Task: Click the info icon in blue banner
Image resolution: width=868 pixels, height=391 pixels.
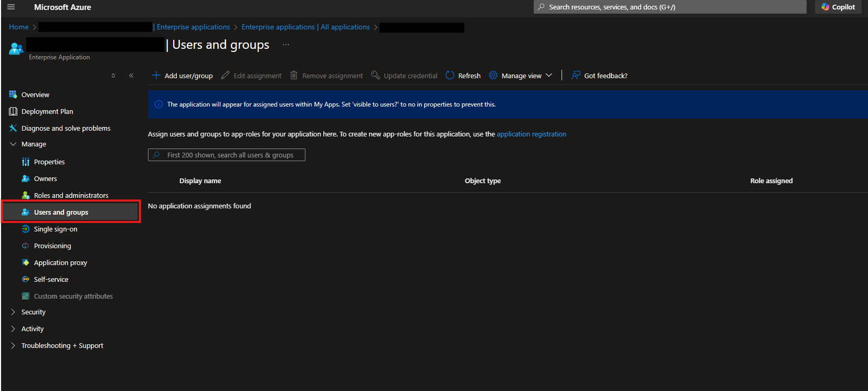Action: pos(158,104)
